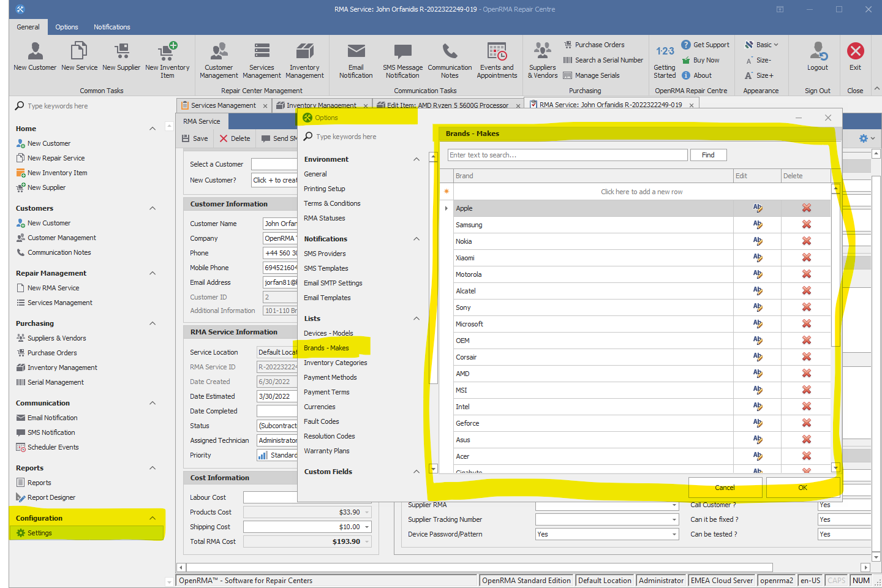Viewport: 882px width, 588px height.
Task: Collapse the Environment group in Options
Action: coord(417,159)
